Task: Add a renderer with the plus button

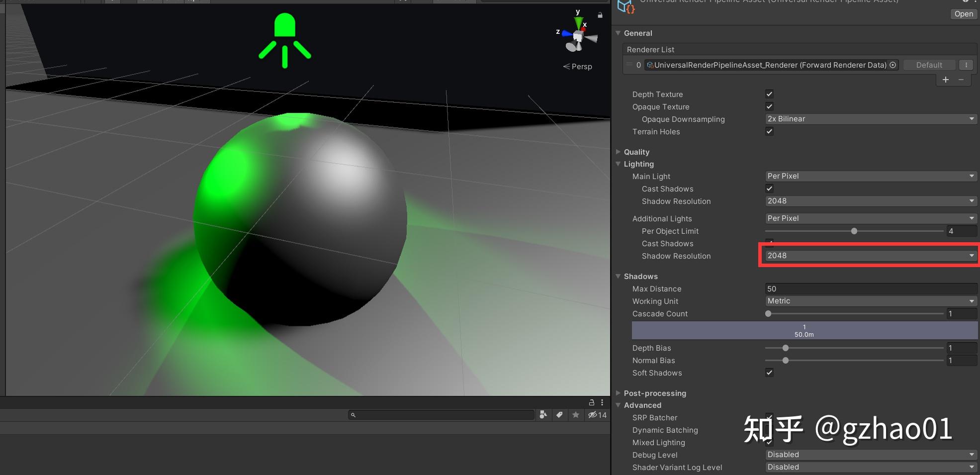Action: pyautogui.click(x=946, y=80)
